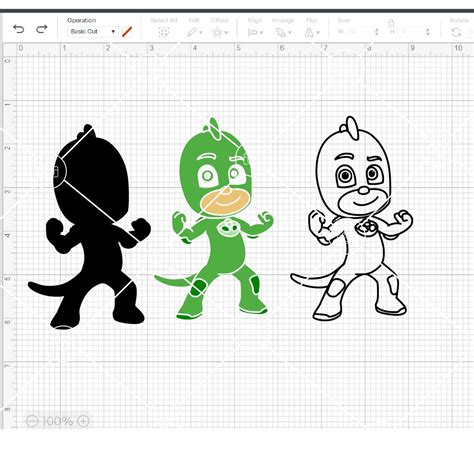Screen dimensions: 474x474
Task: Zoom out with the minus button
Action: pyautogui.click(x=32, y=421)
